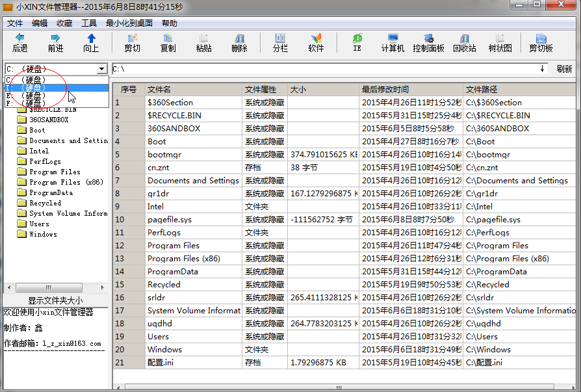581x392 pixels.
Task: Click the 序号 column header
Action: pos(129,89)
